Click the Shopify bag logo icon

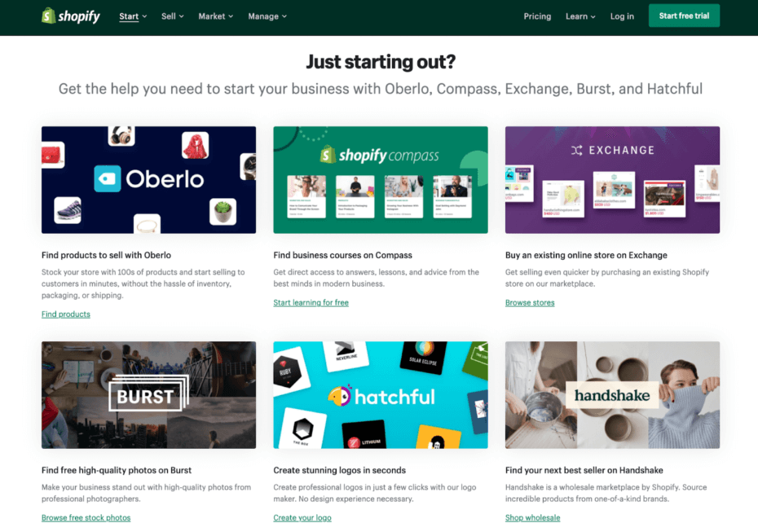48,15
